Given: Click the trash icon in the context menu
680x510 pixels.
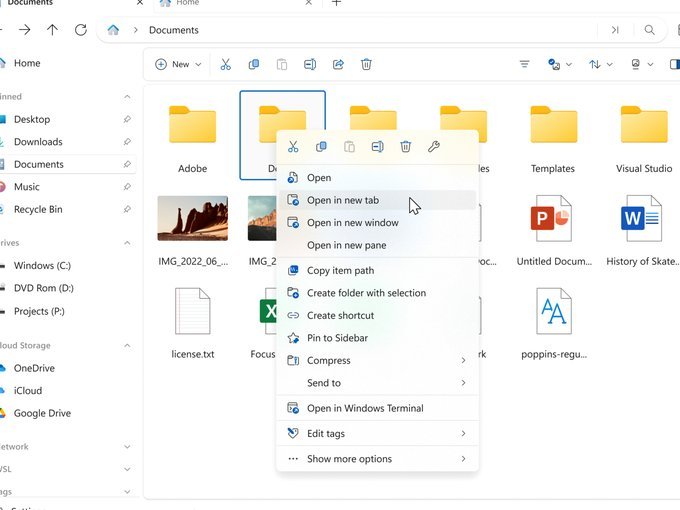Looking at the screenshot, I should [405, 147].
